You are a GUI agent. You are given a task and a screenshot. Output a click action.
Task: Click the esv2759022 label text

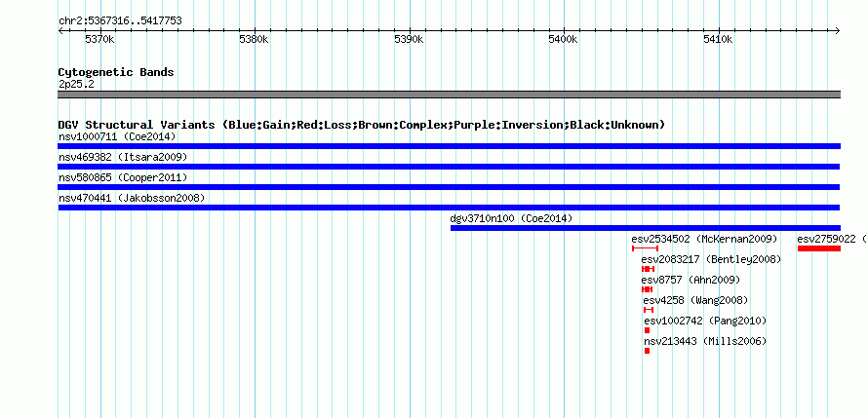(x=826, y=239)
